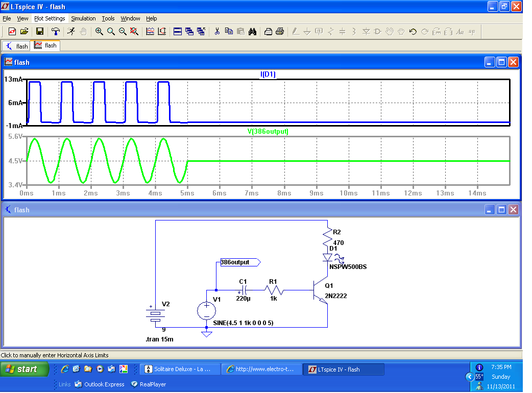Open the Windows start button
Screen dimensions: 532x393
click(25, 369)
